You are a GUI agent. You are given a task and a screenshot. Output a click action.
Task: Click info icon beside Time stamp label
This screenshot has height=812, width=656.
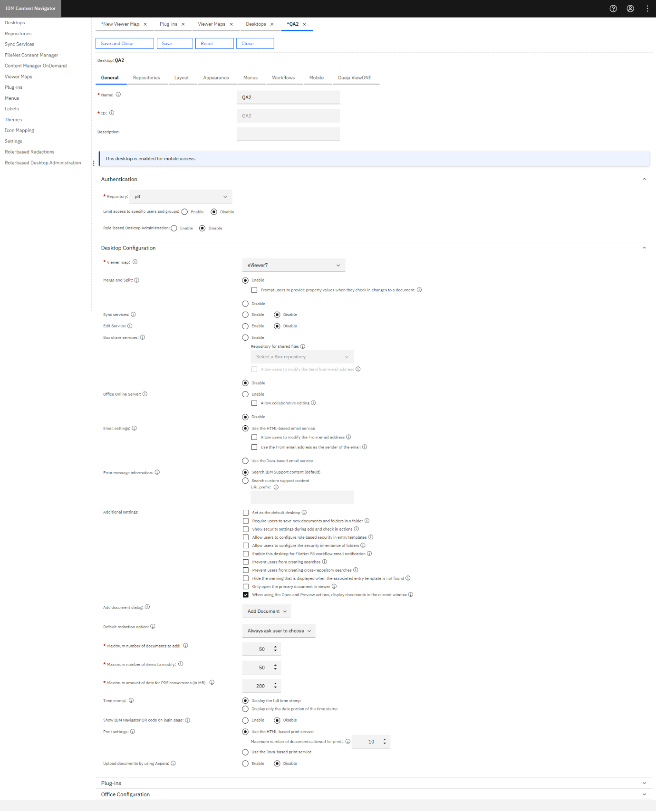click(x=131, y=700)
